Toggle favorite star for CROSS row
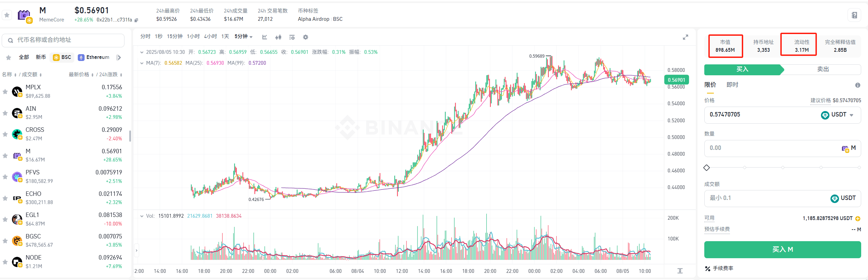The height and width of the screenshot is (280, 868). (x=5, y=134)
